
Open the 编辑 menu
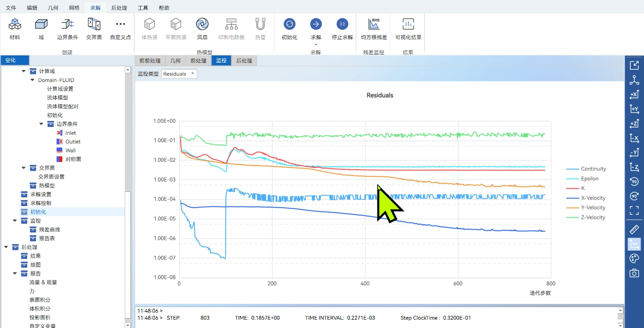pyautogui.click(x=32, y=8)
